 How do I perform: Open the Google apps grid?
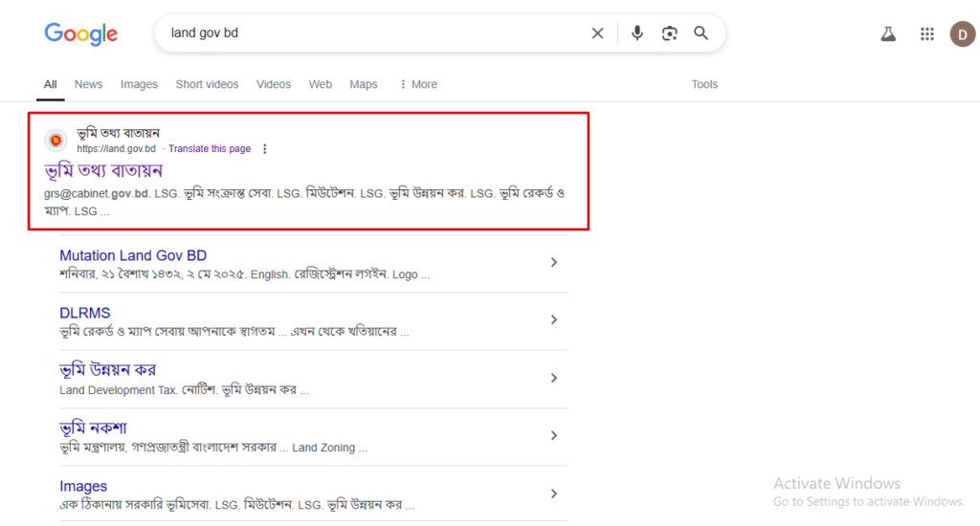click(926, 33)
